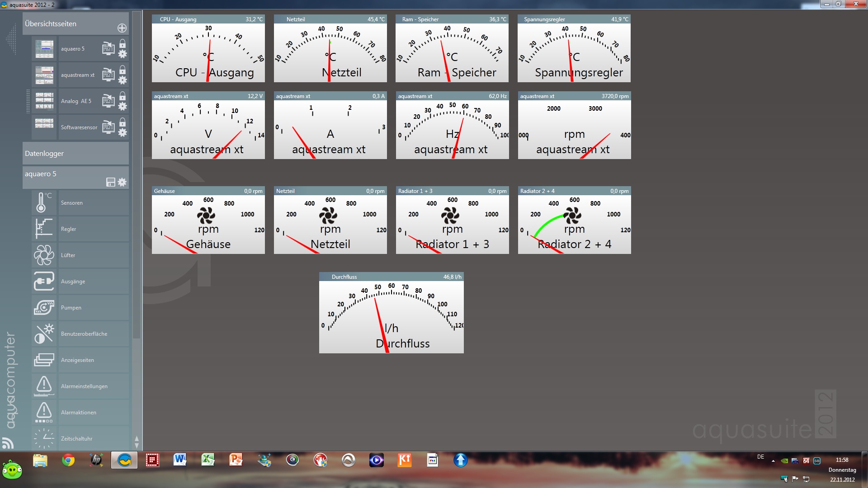Image resolution: width=868 pixels, height=488 pixels.
Task: Add a new overview page with plus icon
Action: 122,28
